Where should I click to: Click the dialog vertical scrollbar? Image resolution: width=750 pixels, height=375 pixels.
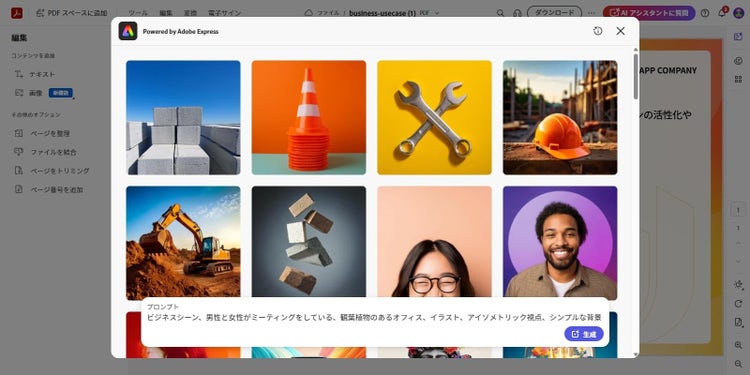(x=636, y=77)
